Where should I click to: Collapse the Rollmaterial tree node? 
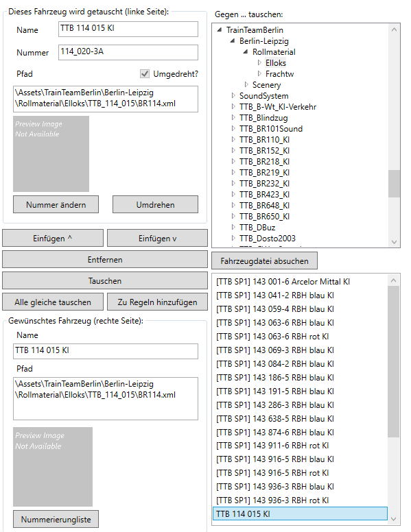click(245, 52)
